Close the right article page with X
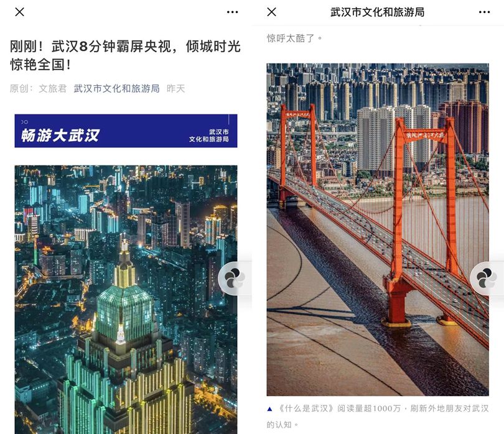Screen dimensions: 504x434 pos(272,12)
